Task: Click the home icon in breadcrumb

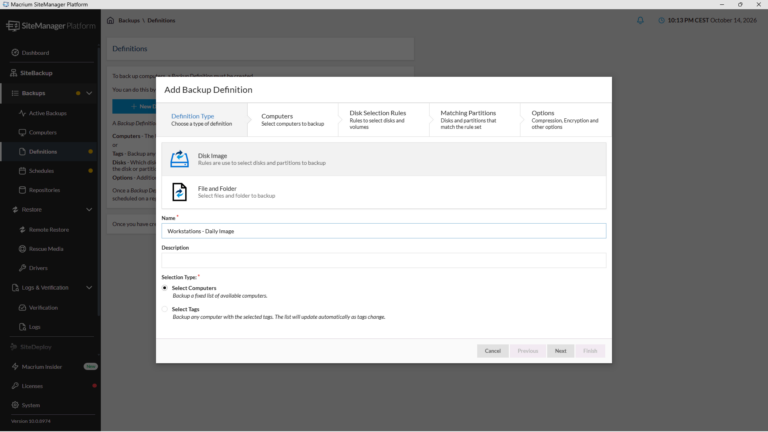Action: click(x=110, y=20)
